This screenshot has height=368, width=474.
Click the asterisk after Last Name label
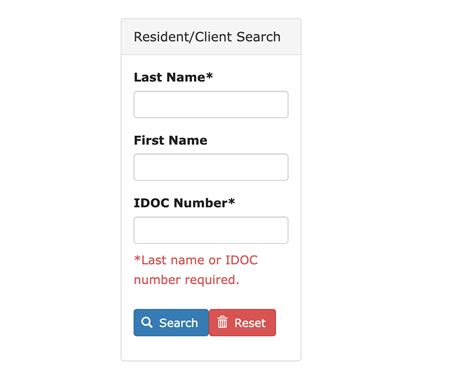coord(209,75)
